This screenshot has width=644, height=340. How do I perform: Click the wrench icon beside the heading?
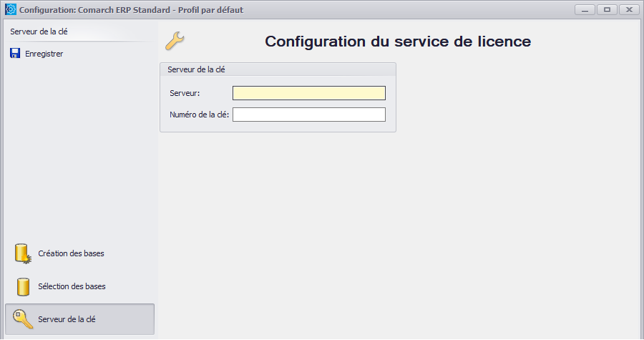point(175,41)
